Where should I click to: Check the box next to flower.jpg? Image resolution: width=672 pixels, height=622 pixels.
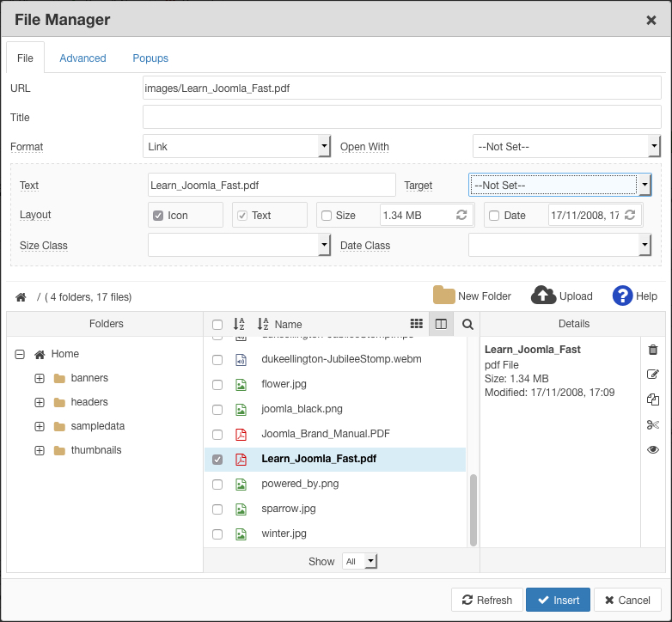pyautogui.click(x=217, y=384)
